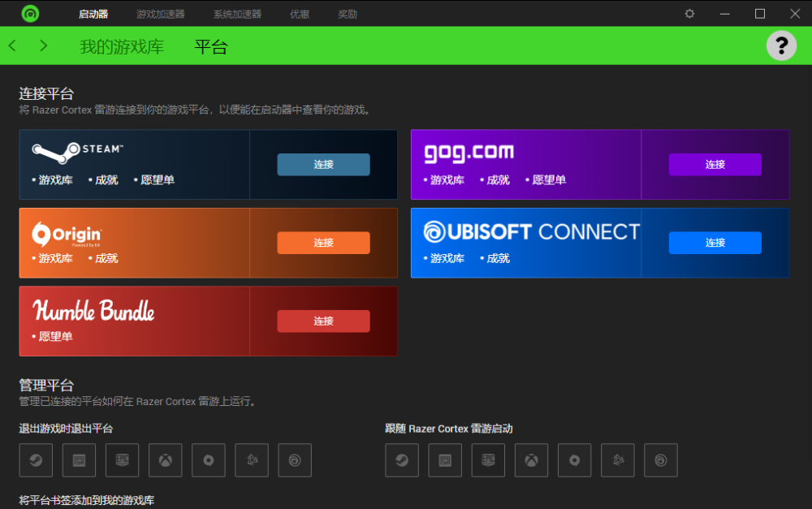Click 游戏库 on the Origin card
Screen dimensions: 812x509
point(55,258)
